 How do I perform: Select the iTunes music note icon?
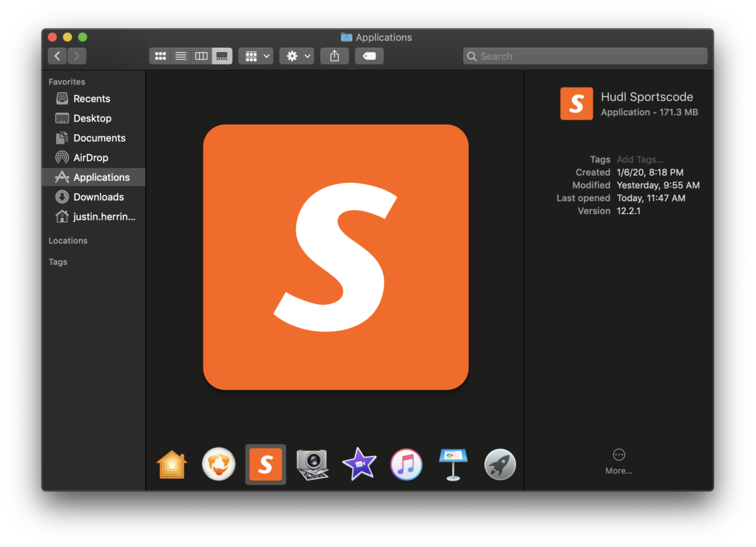(x=406, y=466)
